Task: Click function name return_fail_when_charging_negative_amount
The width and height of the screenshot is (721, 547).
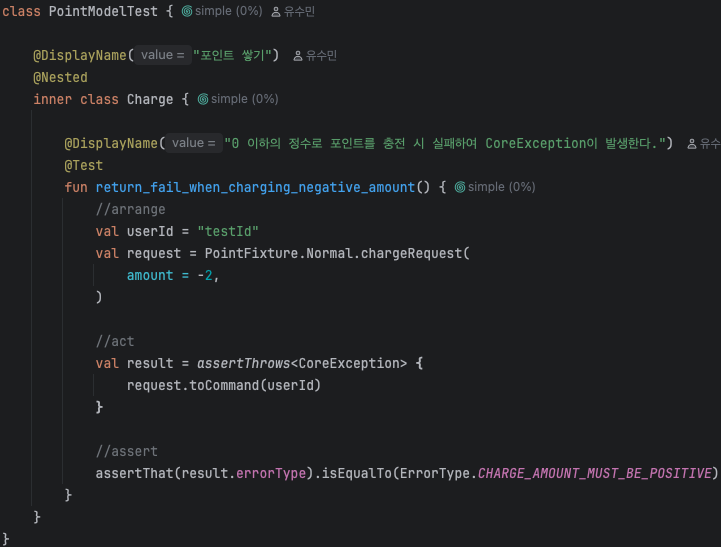Action: [255, 188]
